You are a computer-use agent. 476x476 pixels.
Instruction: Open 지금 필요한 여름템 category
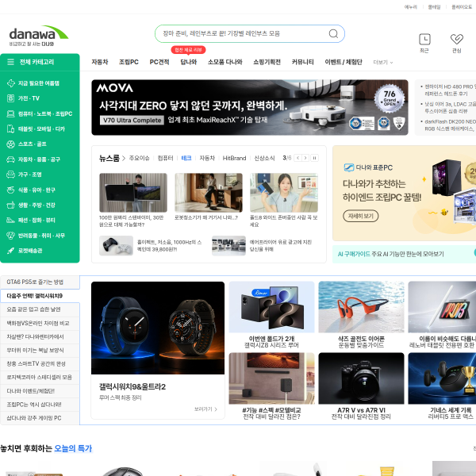(x=39, y=83)
